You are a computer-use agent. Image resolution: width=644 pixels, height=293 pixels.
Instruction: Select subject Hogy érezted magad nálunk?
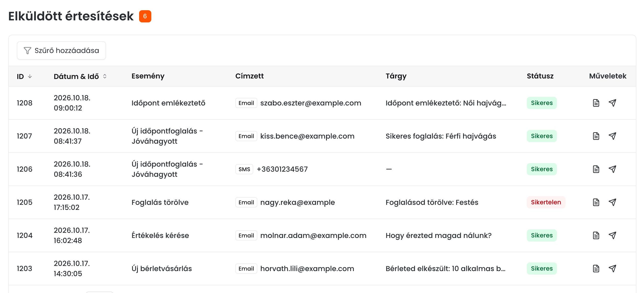pos(438,235)
